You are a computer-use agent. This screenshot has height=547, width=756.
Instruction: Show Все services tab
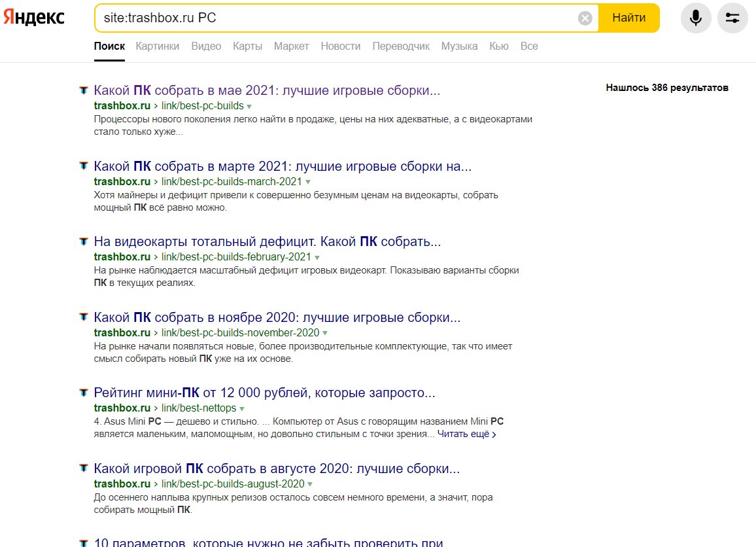click(529, 46)
